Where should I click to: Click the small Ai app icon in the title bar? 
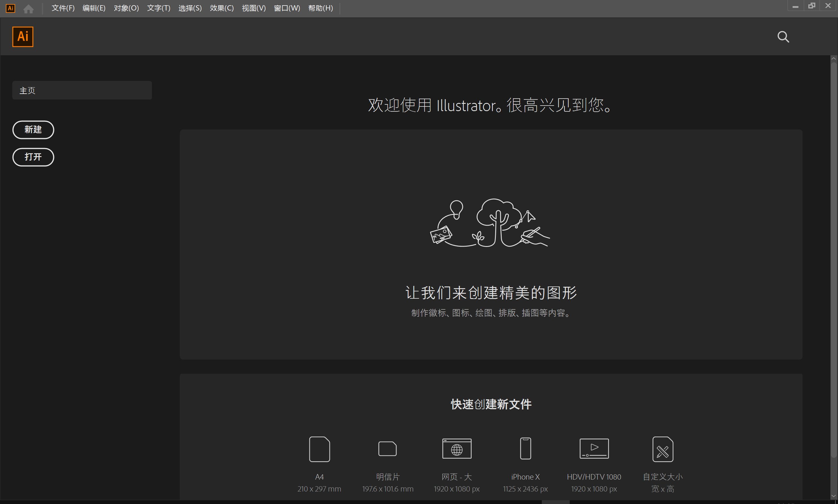click(10, 8)
